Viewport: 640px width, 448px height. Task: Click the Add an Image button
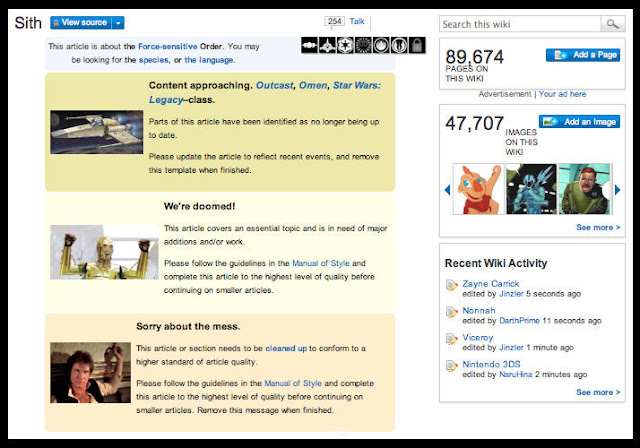579,122
